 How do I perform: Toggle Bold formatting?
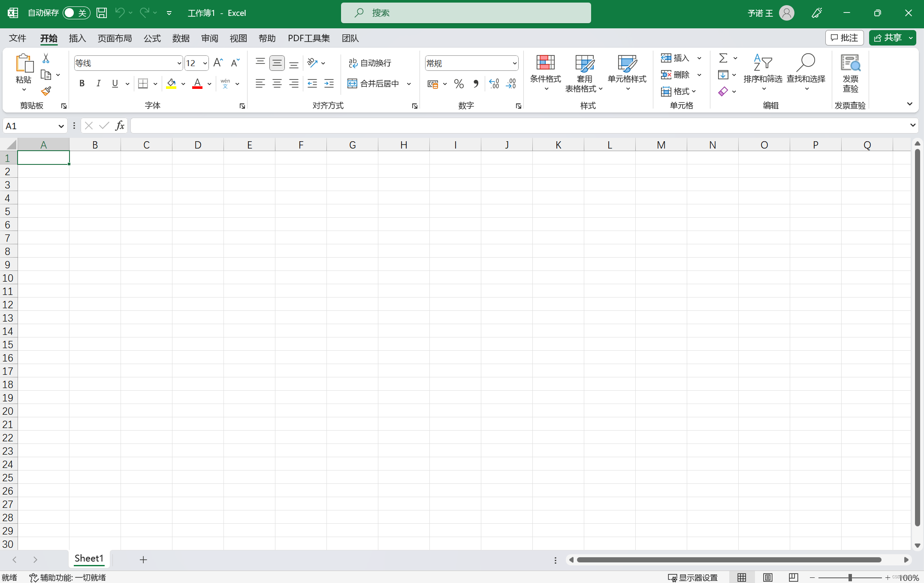coord(82,83)
